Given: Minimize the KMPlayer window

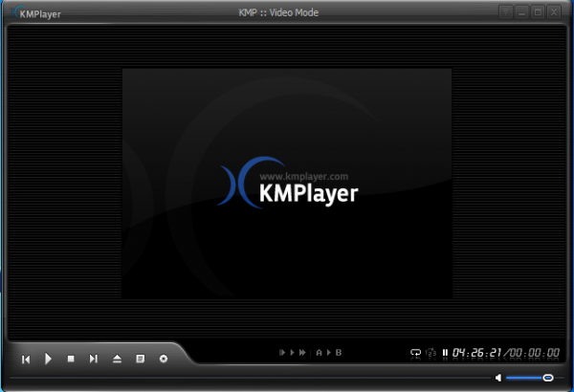Looking at the screenshot, I should pos(521,12).
